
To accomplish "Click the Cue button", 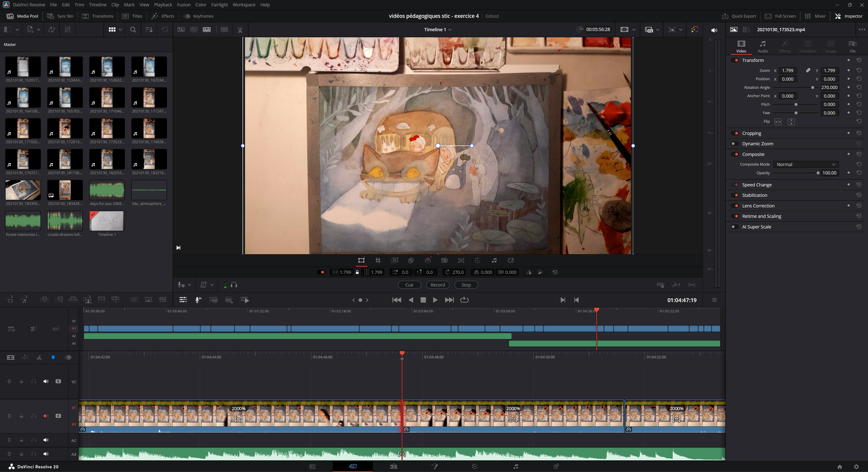I will click(409, 285).
